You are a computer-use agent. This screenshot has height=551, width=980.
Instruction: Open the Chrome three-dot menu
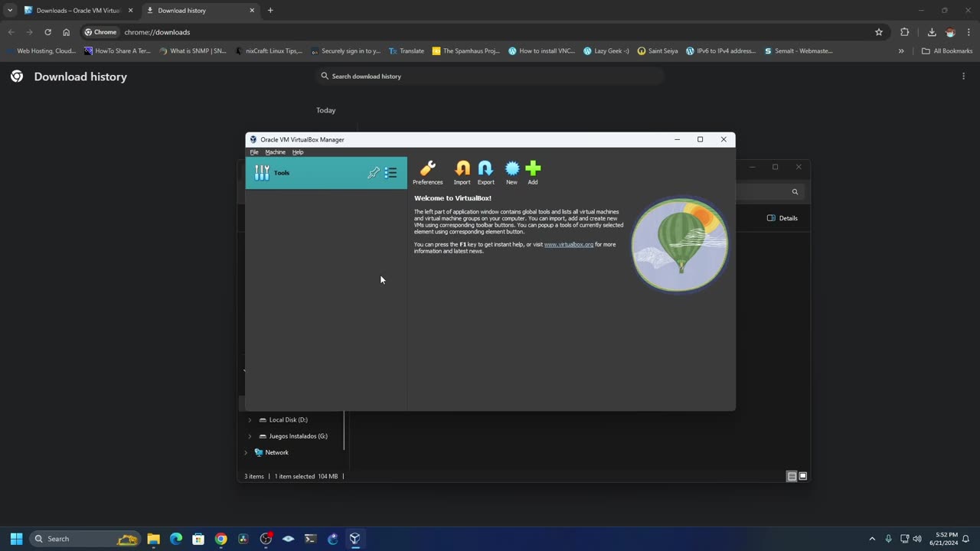(x=968, y=32)
